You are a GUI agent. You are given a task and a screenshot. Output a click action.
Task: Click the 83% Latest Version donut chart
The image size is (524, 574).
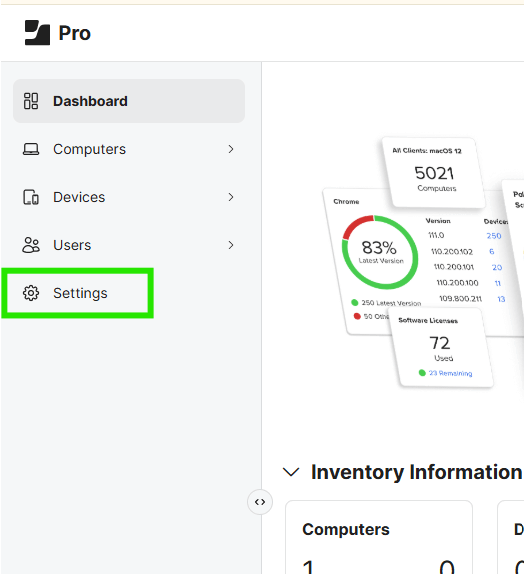[x=380, y=252]
